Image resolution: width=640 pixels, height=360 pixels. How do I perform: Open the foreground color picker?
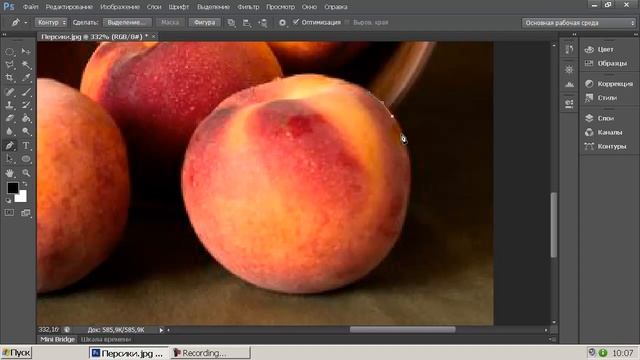tap(12, 187)
